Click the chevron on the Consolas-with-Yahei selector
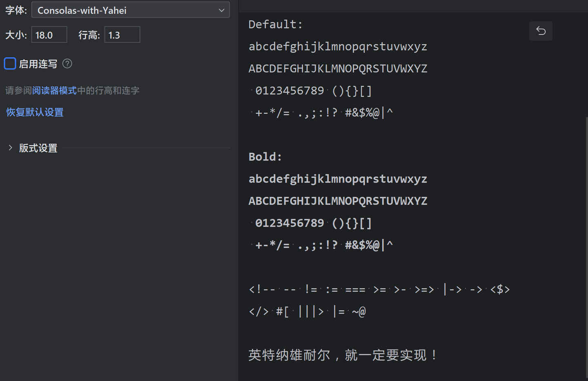Image resolution: width=588 pixels, height=381 pixels. (221, 10)
